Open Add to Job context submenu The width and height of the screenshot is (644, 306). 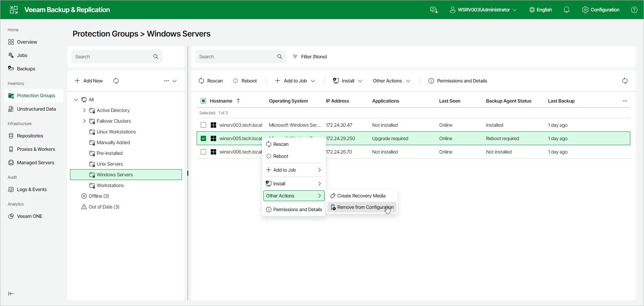[294, 170]
